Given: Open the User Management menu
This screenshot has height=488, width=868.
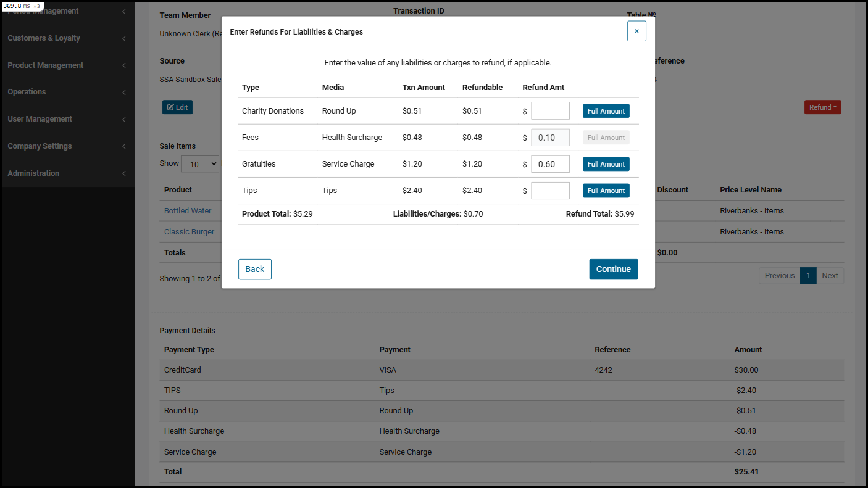Looking at the screenshot, I should 67,119.
